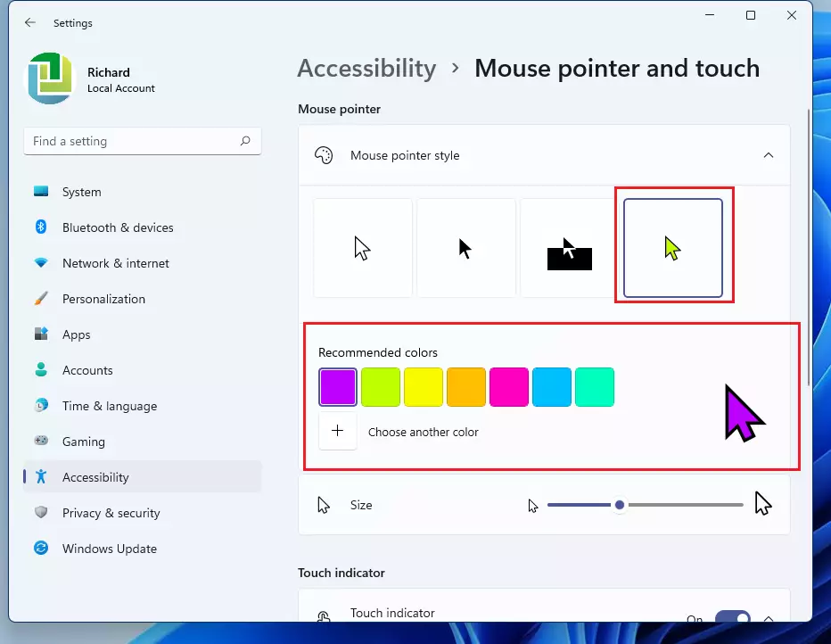Image resolution: width=831 pixels, height=644 pixels.
Task: Adjust the pointer Size slider handle
Action: point(620,504)
